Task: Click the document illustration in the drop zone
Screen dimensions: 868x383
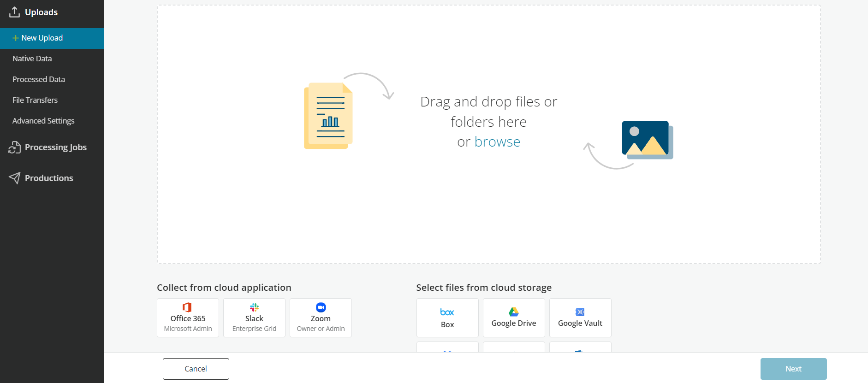Action: [328, 116]
